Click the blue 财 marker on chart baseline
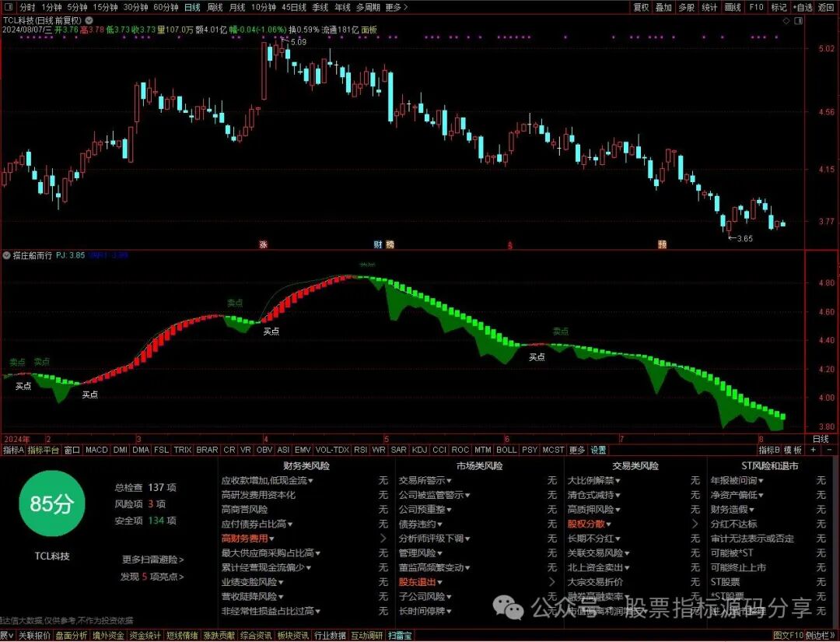840x642 pixels. coord(378,244)
